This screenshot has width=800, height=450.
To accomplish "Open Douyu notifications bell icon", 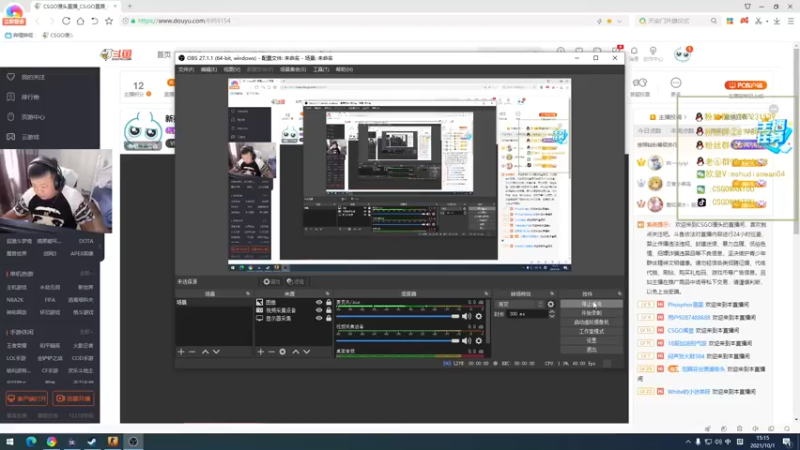I will tap(634, 51).
